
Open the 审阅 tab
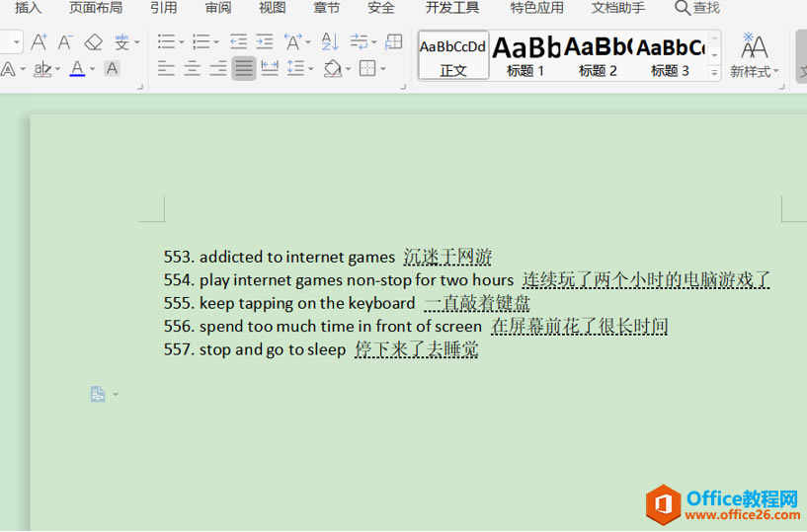point(218,7)
